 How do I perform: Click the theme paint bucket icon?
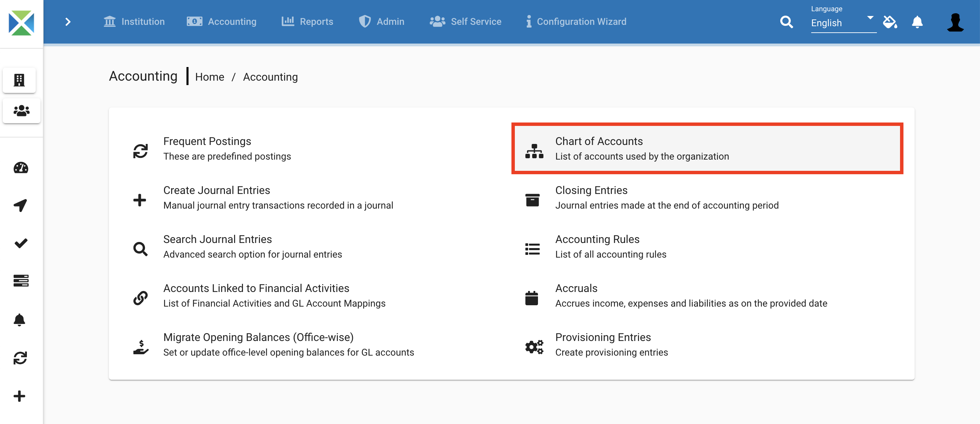890,22
